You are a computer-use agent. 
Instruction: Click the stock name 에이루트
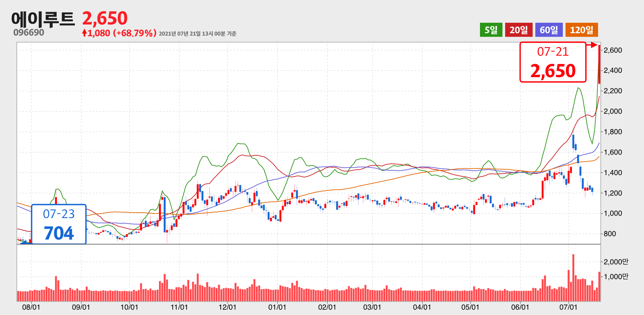coord(43,19)
